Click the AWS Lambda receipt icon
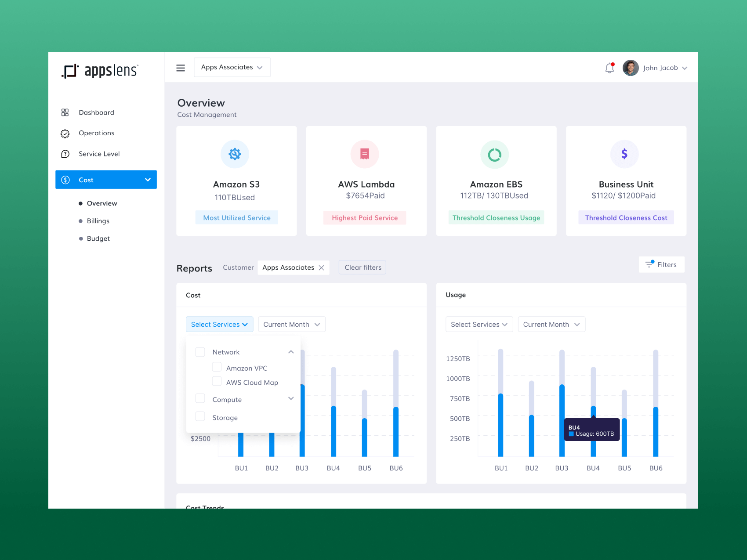 pyautogui.click(x=365, y=154)
